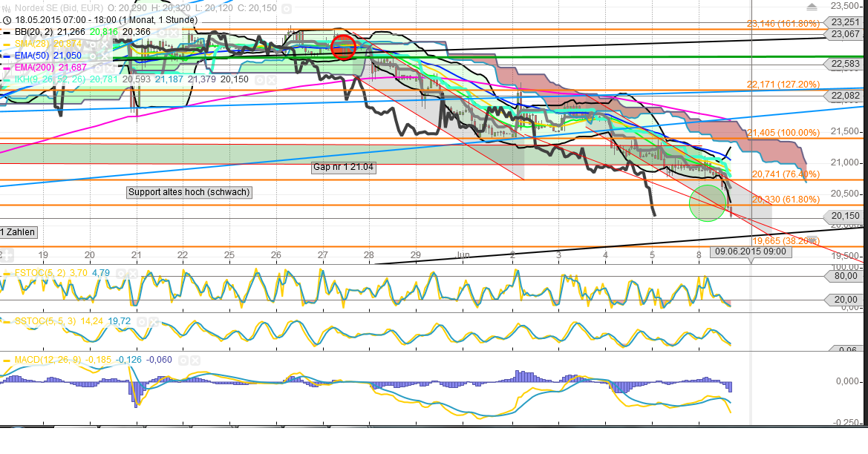The image size is (868, 454).
Task: Open the IKH Ichimoku settings circle icon
Action: click(x=259, y=79)
